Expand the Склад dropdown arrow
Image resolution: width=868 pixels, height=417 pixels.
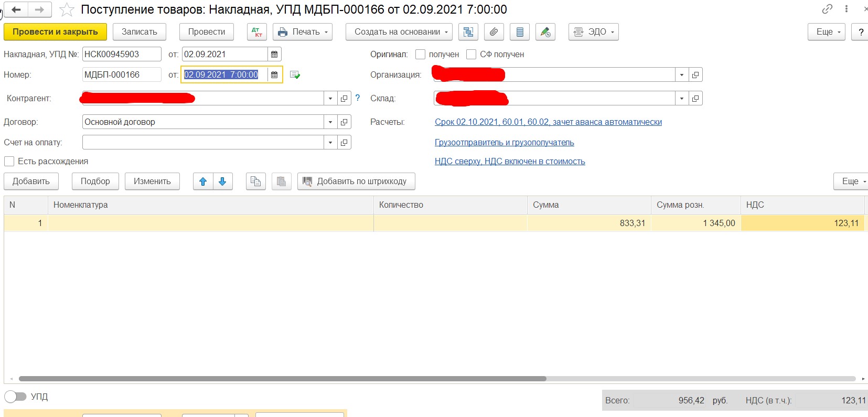(x=681, y=99)
